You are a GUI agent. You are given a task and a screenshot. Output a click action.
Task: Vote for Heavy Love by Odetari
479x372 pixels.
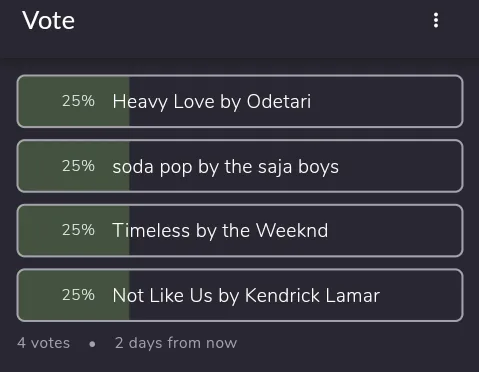tap(240, 101)
